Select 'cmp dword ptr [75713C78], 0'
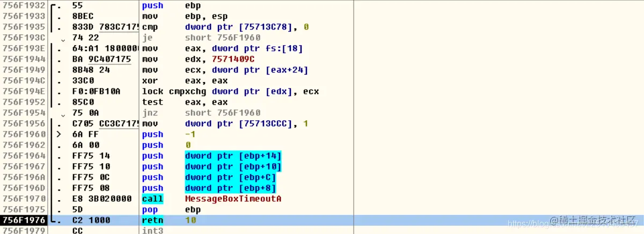Viewport: 644px width, 234px height. (x=225, y=27)
